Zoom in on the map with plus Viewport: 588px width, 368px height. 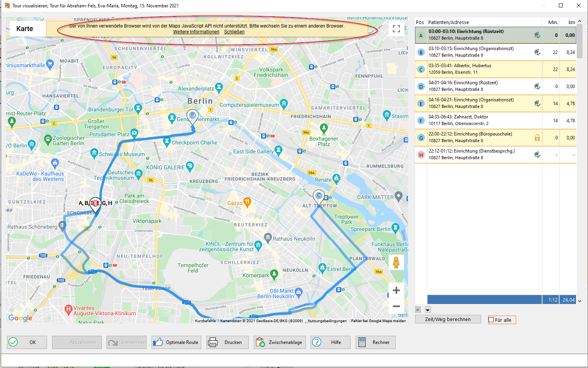pyautogui.click(x=396, y=290)
